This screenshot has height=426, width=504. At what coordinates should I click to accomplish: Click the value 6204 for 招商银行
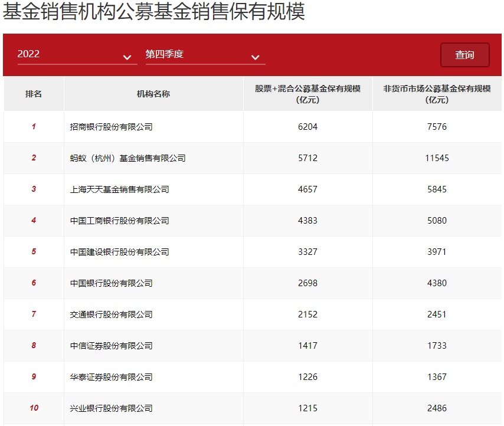click(x=307, y=127)
